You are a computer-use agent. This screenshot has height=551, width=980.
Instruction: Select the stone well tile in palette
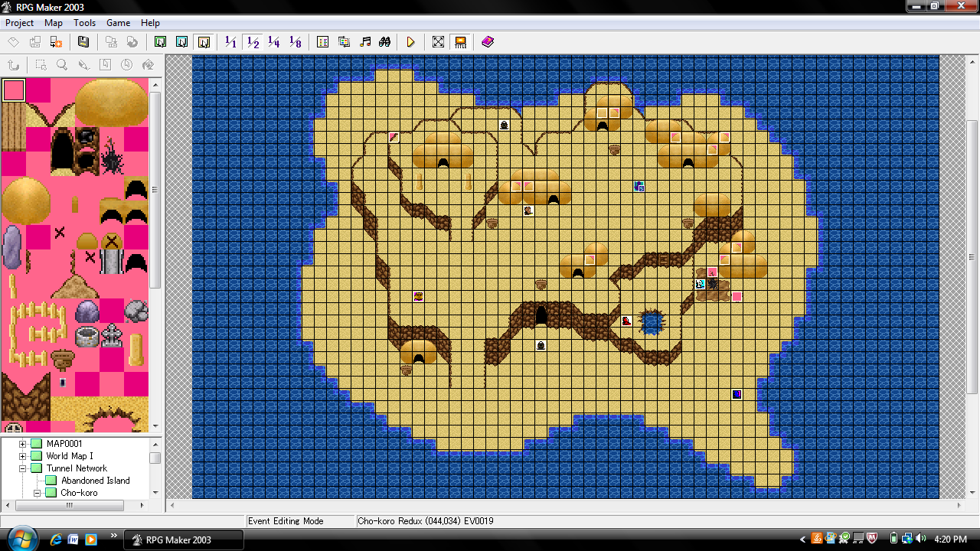coord(87,336)
